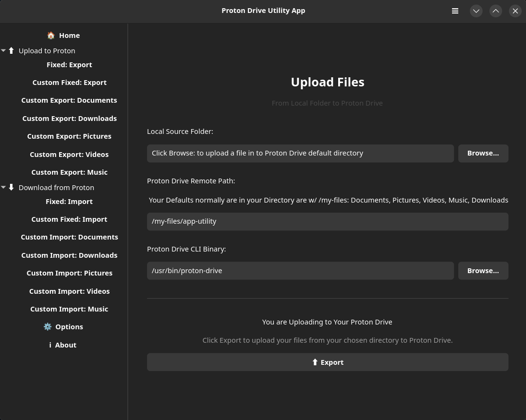Screen dimensions: 526x420
Task: Open the Options page label
Action: click(69, 326)
